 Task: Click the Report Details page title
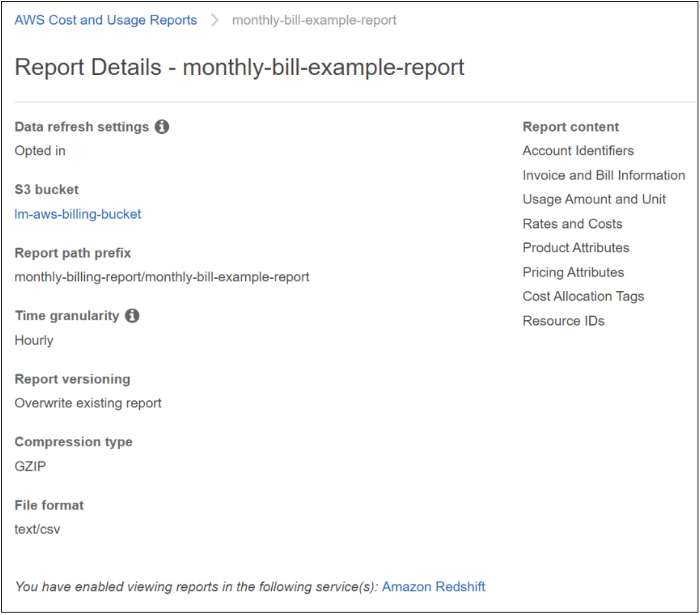[240, 67]
